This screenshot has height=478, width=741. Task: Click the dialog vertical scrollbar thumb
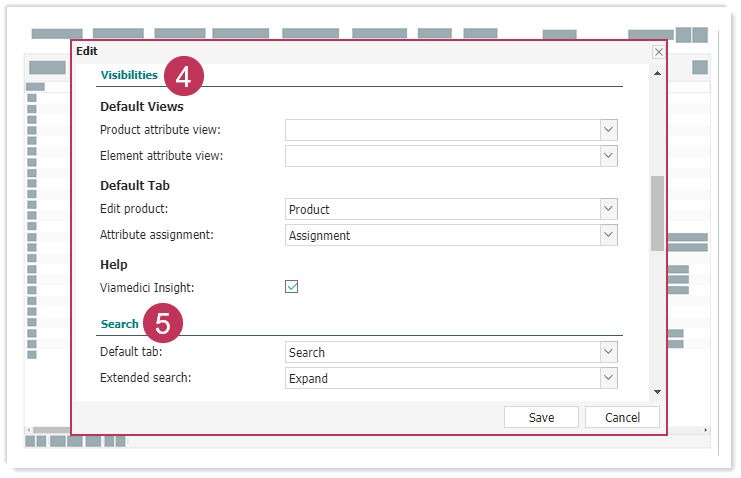(x=657, y=213)
